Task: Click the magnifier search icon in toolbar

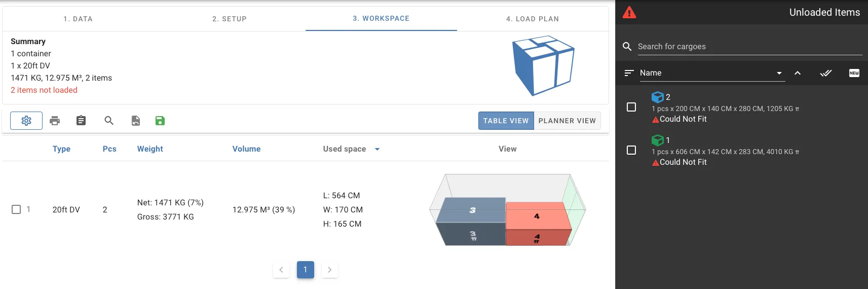Action: tap(108, 121)
